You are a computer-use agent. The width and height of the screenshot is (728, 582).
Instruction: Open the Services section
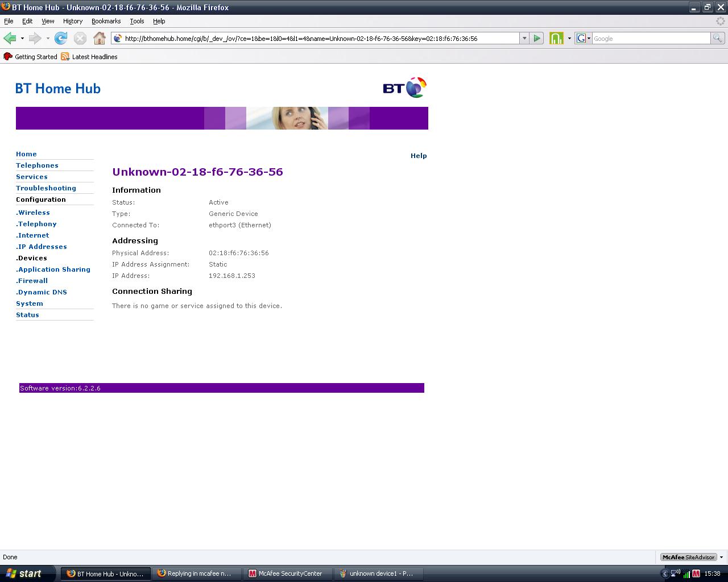32,177
